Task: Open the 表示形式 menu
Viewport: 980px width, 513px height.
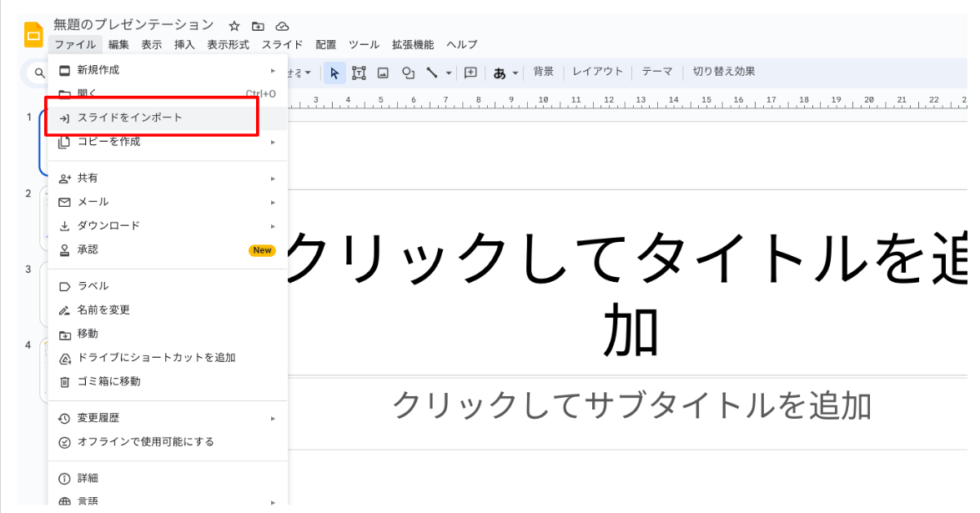Action: tap(229, 44)
